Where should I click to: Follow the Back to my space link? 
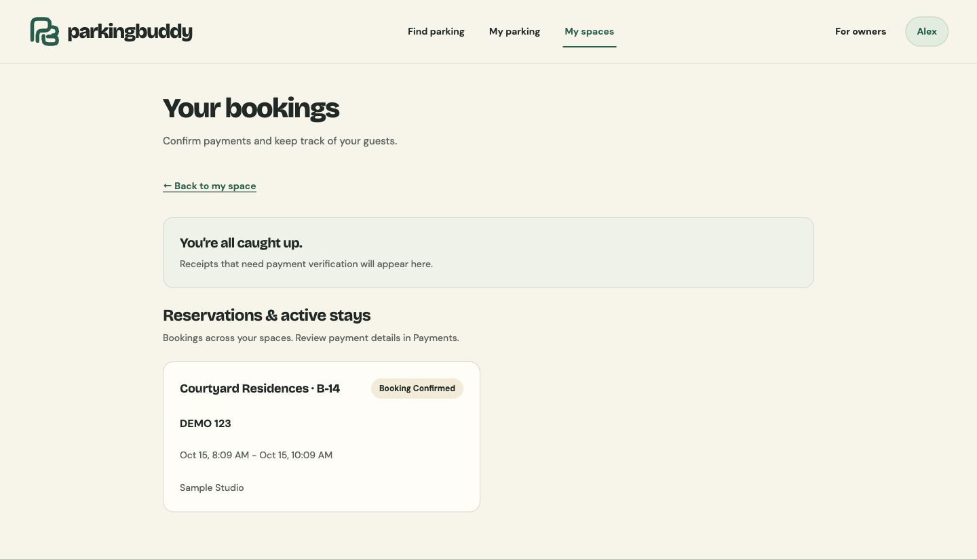pos(210,186)
